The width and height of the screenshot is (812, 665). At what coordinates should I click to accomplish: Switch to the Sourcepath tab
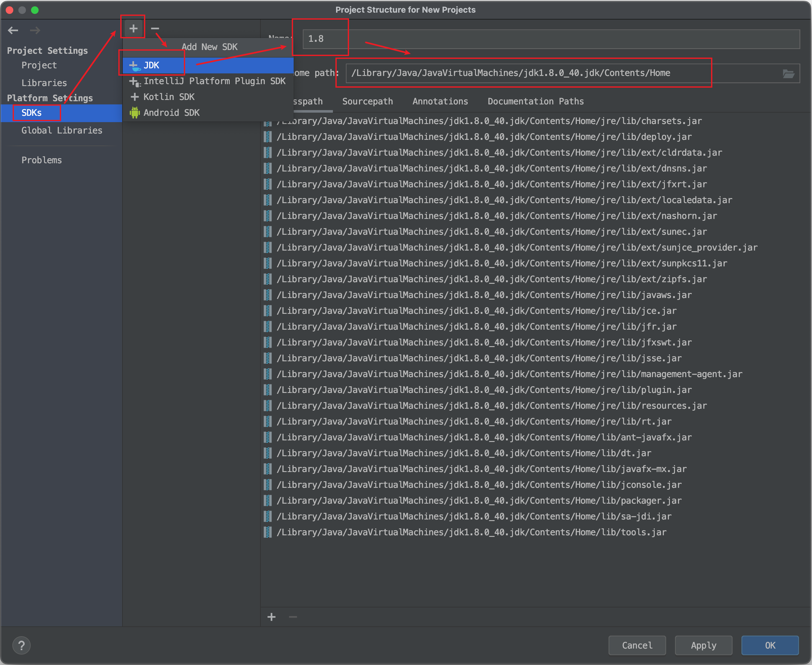point(367,102)
